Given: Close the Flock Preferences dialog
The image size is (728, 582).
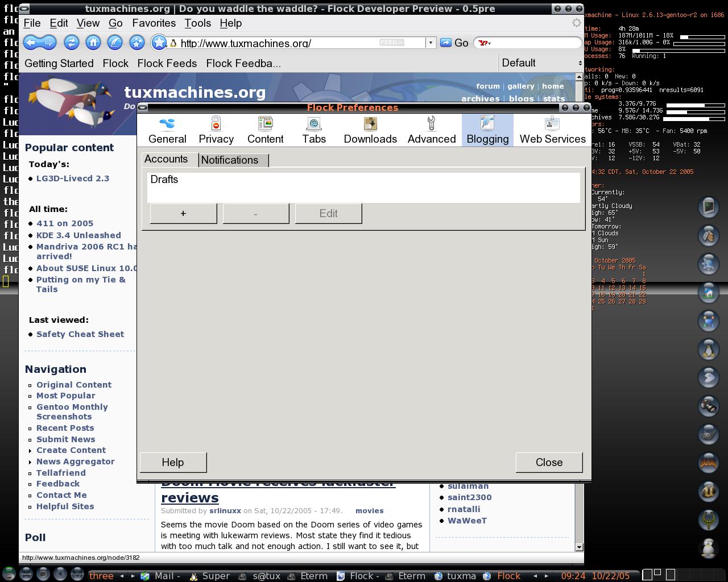Looking at the screenshot, I should coord(549,462).
